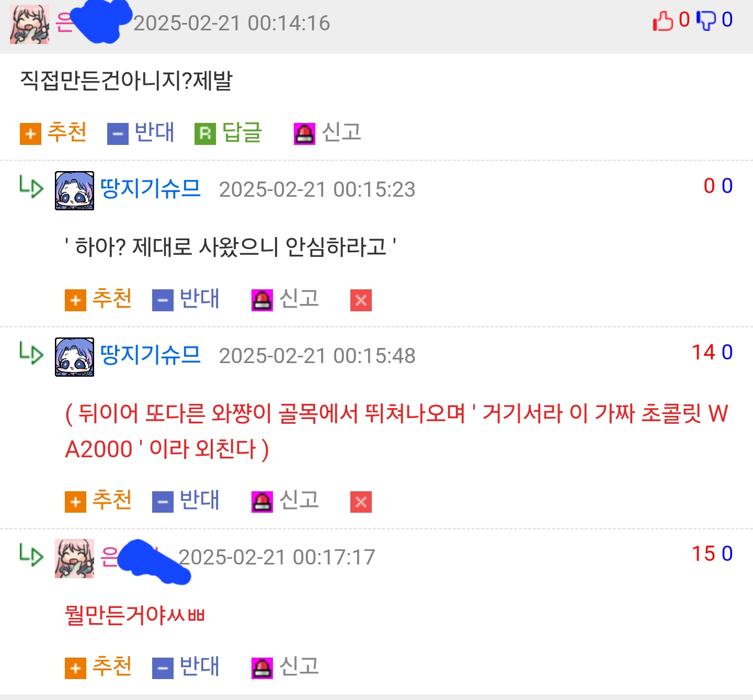753x700 pixels.
Task: Click thumbs-up icon on top comment
Action: tap(663, 21)
